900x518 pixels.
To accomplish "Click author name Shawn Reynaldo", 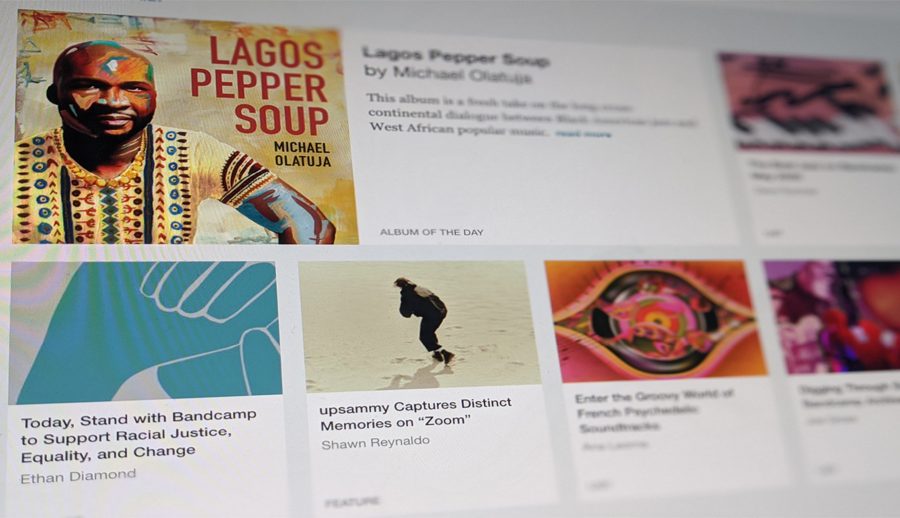I will click(375, 443).
